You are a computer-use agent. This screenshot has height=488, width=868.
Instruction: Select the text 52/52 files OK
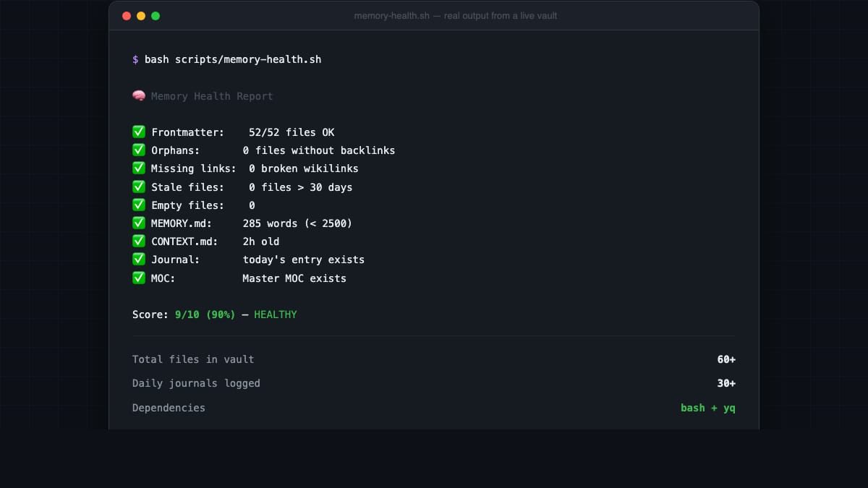tap(292, 132)
